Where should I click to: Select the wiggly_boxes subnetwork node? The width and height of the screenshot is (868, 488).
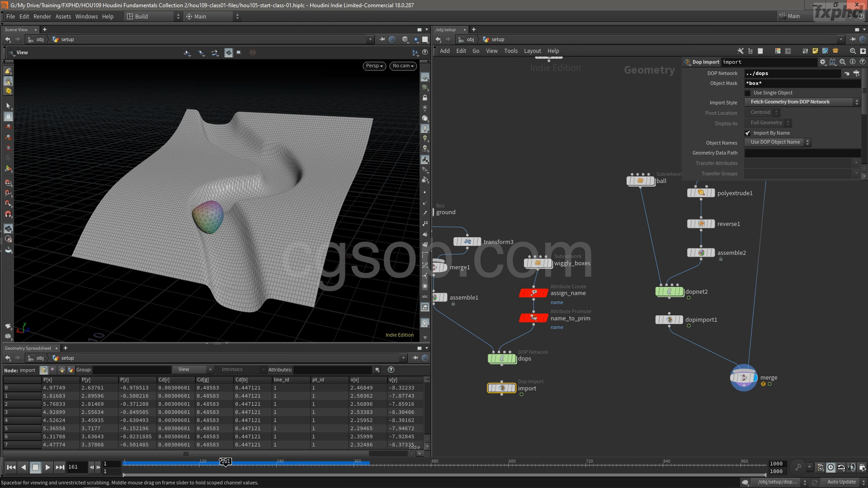pos(538,263)
